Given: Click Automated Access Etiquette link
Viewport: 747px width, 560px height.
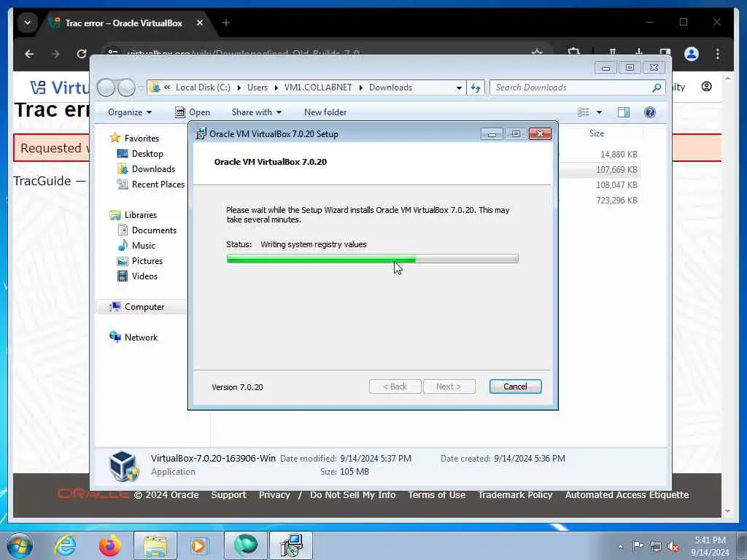Looking at the screenshot, I should pos(627,495).
